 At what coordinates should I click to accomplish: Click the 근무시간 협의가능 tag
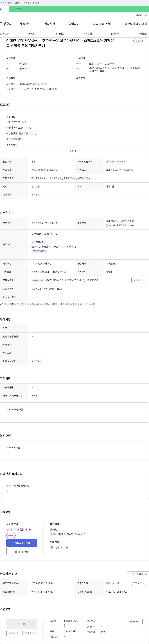[39, 251]
